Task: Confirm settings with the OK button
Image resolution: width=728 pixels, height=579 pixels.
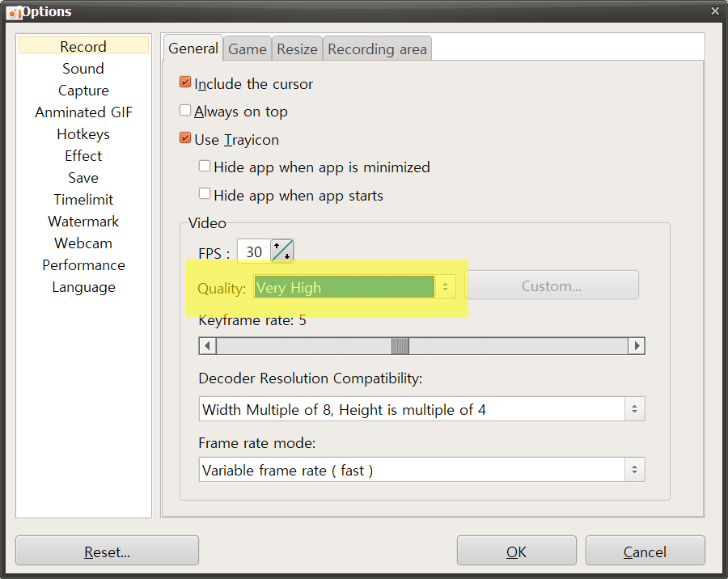Action: click(x=516, y=551)
